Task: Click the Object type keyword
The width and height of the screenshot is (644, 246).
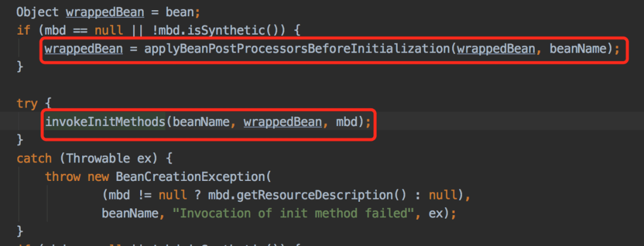Action: click(x=38, y=12)
